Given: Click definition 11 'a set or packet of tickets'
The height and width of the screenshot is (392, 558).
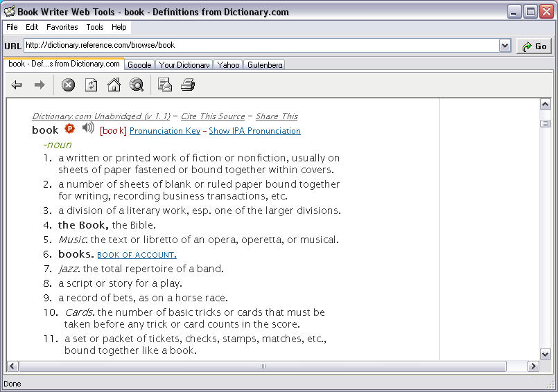Looking at the screenshot, I should (195, 345).
